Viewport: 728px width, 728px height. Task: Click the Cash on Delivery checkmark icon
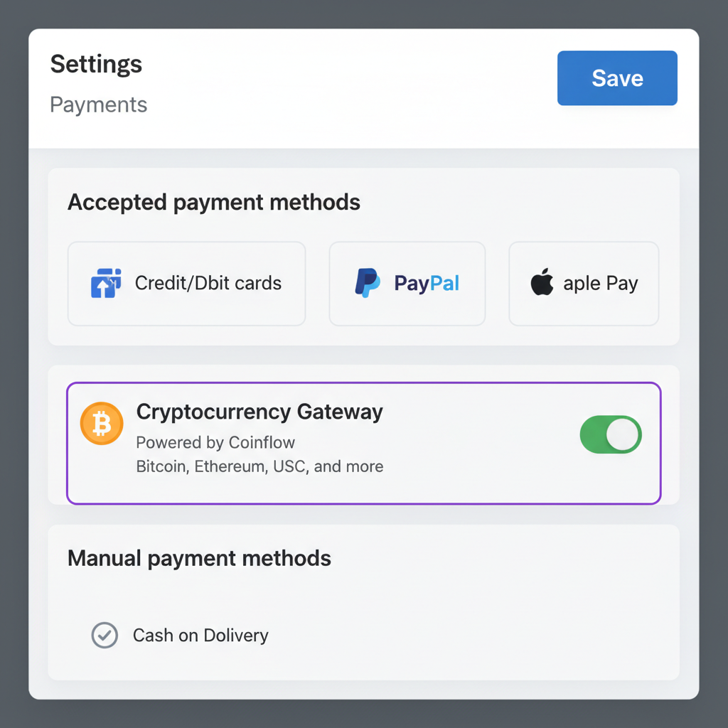(x=104, y=636)
